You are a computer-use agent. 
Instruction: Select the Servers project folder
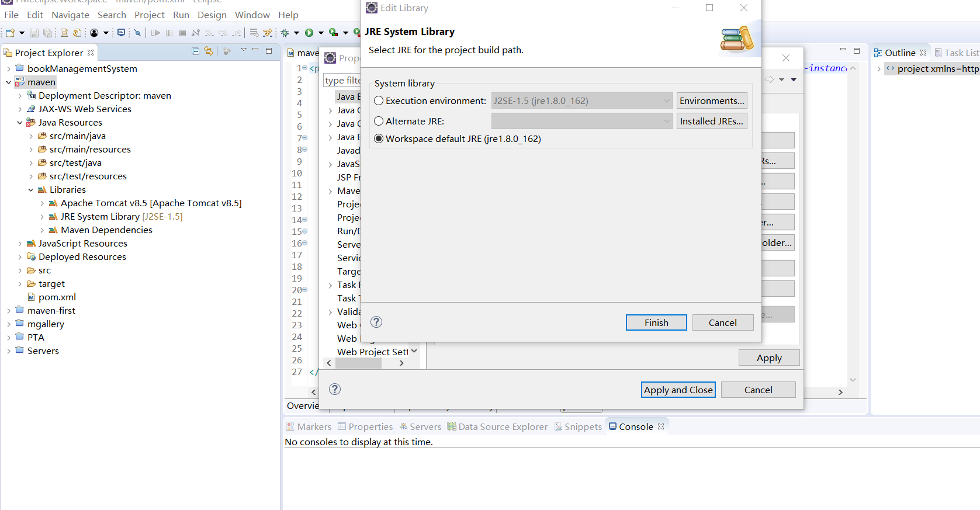point(37,351)
